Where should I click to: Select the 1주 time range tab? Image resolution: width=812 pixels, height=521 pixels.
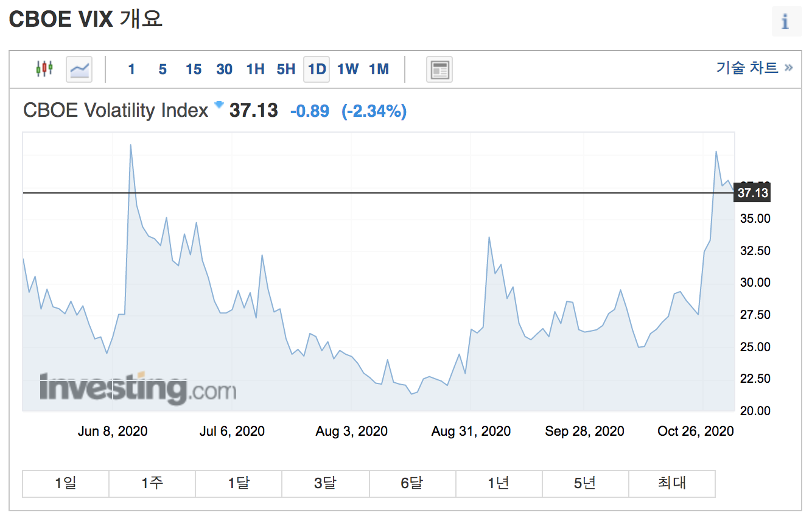point(152,483)
